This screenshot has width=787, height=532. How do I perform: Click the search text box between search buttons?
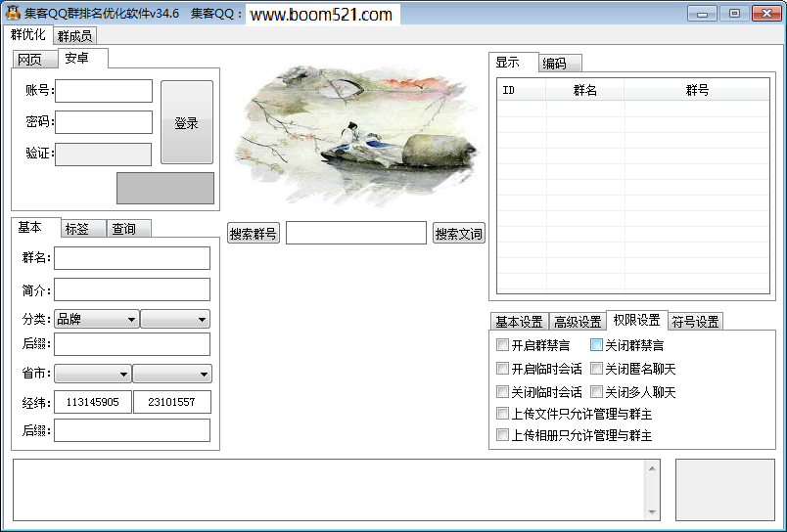pyautogui.click(x=356, y=233)
